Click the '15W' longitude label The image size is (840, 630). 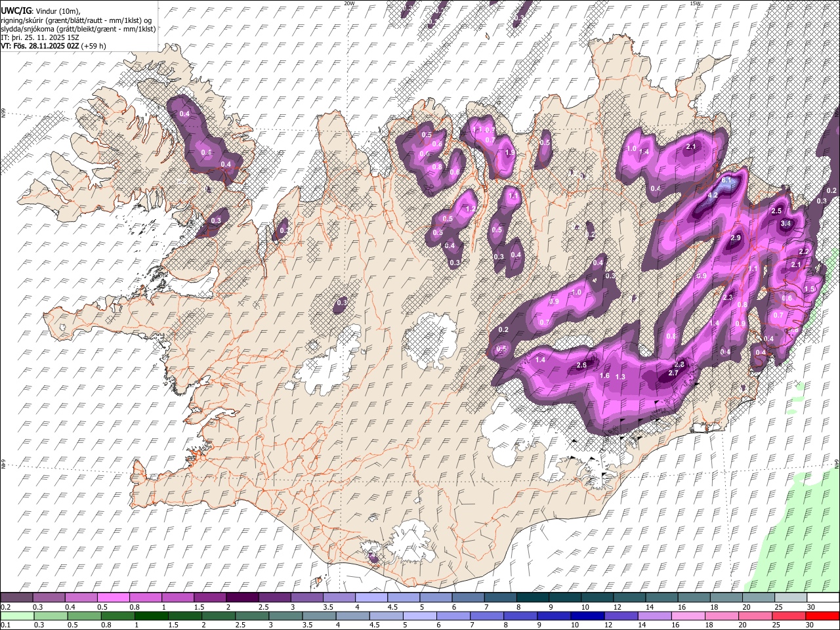695,3
